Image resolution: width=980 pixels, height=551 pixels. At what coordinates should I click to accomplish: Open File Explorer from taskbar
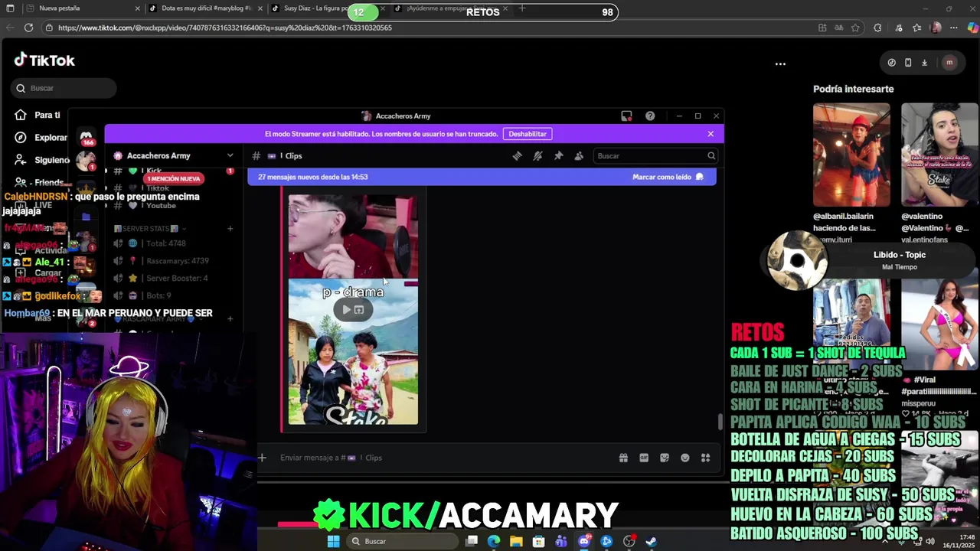tap(516, 541)
